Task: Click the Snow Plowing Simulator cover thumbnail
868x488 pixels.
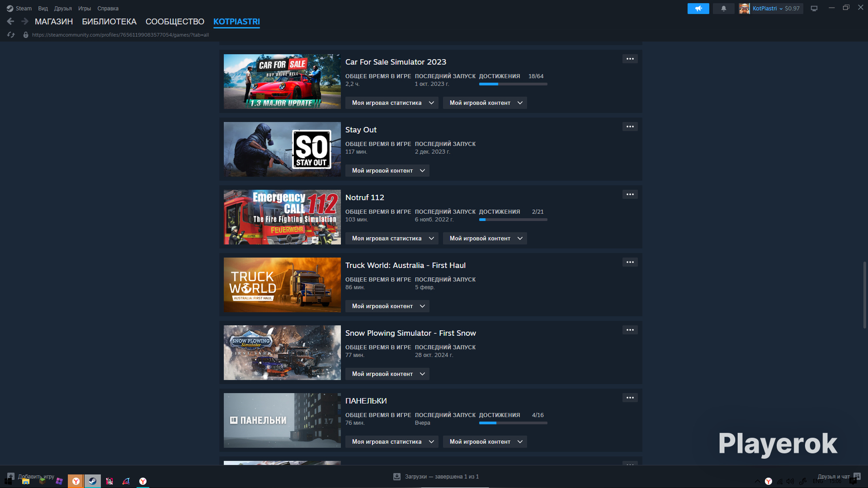Action: [x=282, y=353]
